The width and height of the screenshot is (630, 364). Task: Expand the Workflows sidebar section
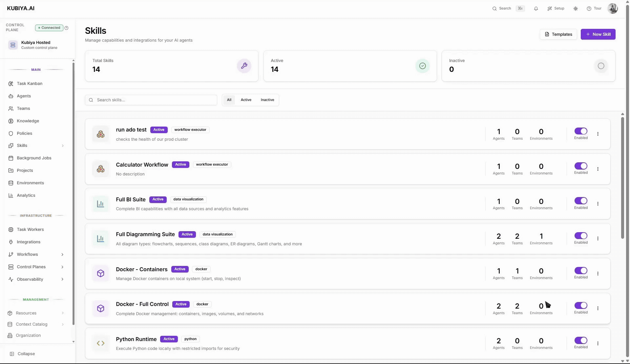coord(62,254)
